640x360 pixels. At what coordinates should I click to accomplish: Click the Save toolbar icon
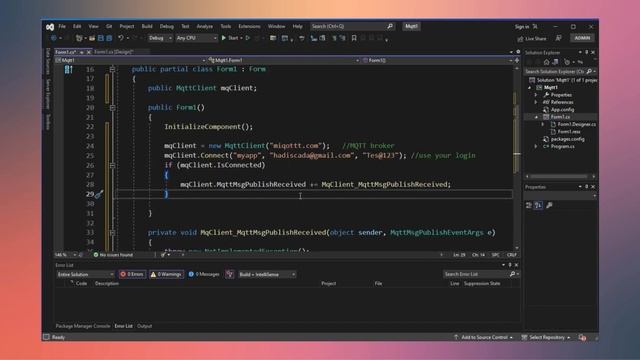point(101,38)
